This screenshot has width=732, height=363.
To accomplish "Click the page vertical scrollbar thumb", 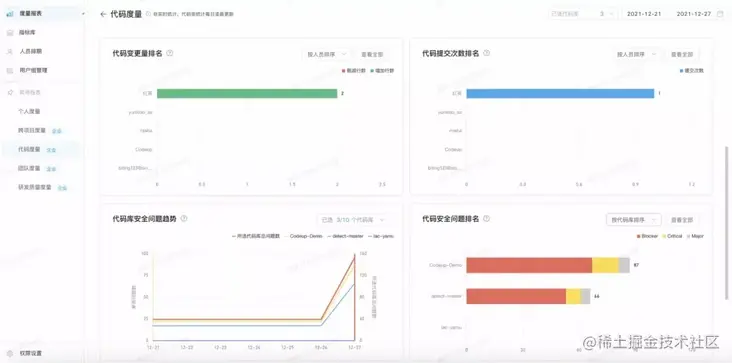I will click(x=726, y=223).
